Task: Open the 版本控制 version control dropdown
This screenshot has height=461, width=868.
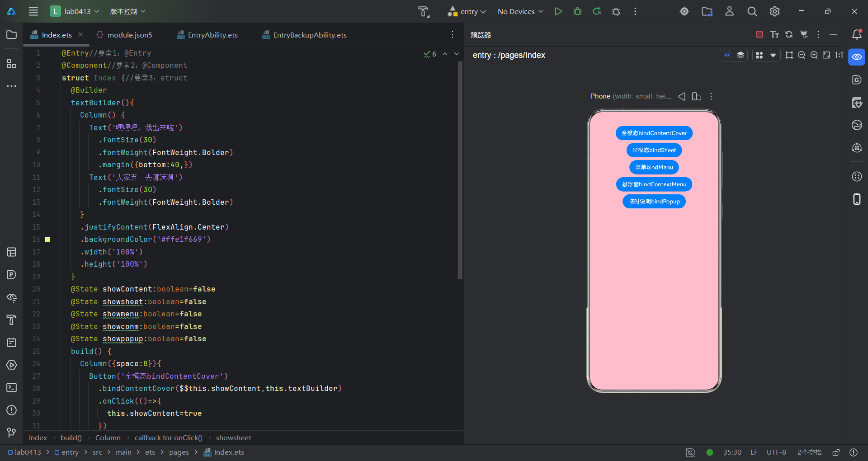Action: [x=127, y=11]
